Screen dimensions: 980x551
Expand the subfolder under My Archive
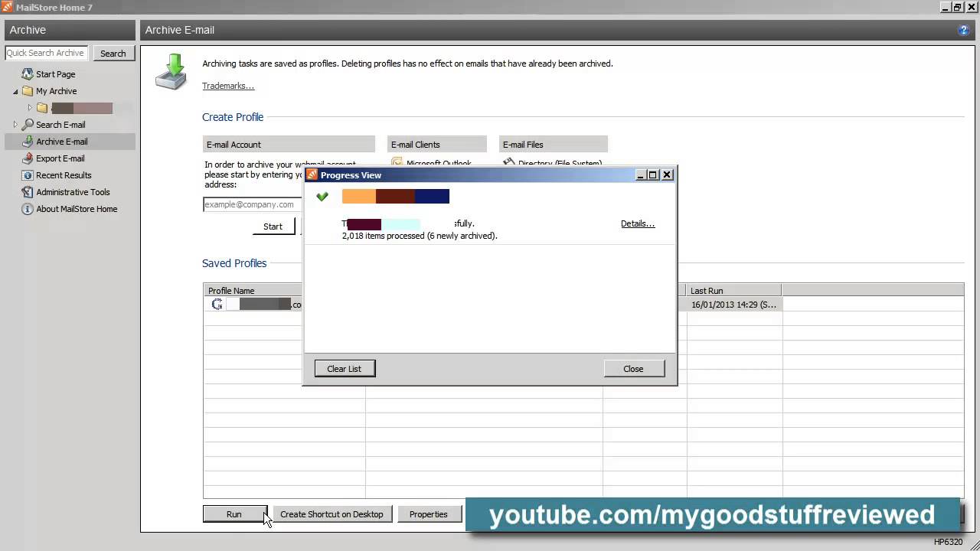point(30,108)
